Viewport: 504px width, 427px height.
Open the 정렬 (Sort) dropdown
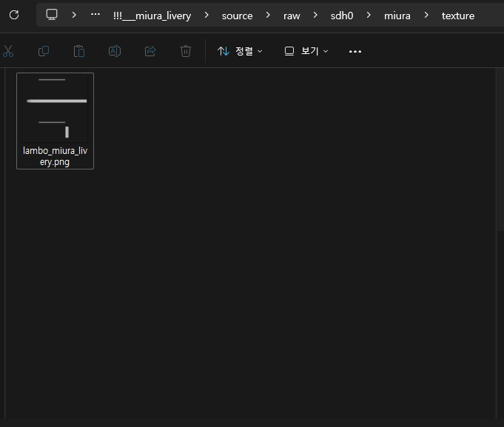pyautogui.click(x=240, y=51)
